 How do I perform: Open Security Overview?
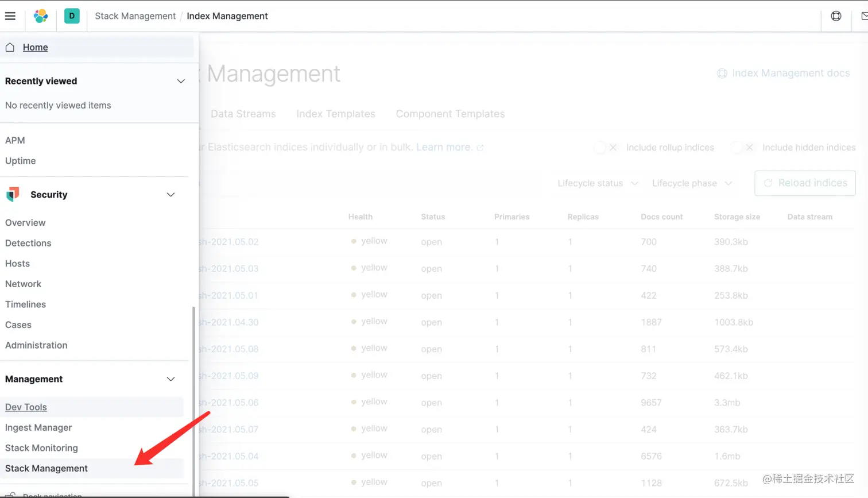25,223
